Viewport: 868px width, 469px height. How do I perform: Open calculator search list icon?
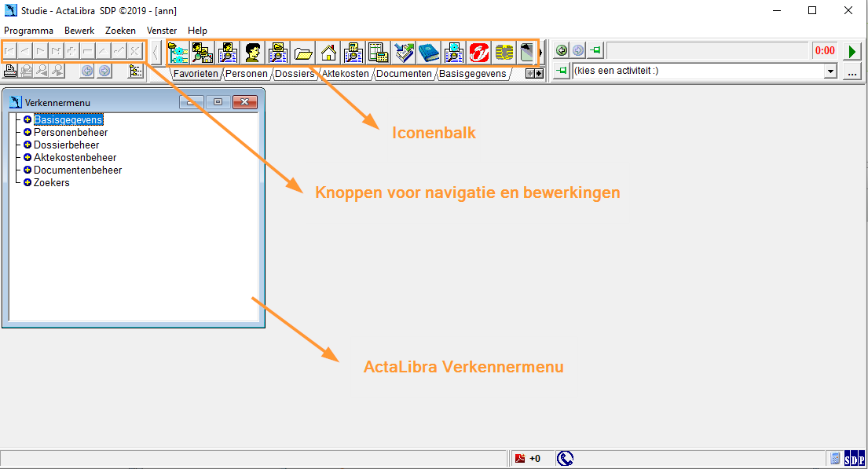point(353,53)
